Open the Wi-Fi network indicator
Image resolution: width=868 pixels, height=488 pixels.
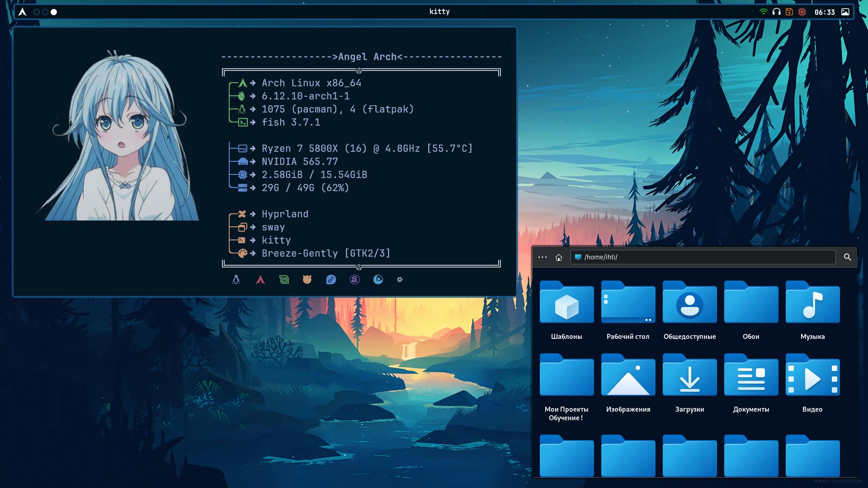coord(764,12)
